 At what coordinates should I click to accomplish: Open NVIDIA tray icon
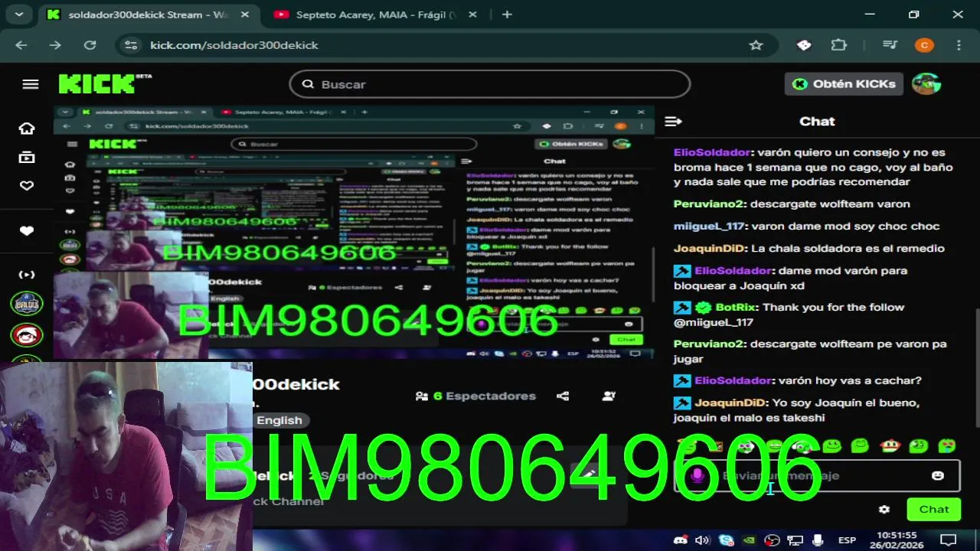click(x=750, y=540)
